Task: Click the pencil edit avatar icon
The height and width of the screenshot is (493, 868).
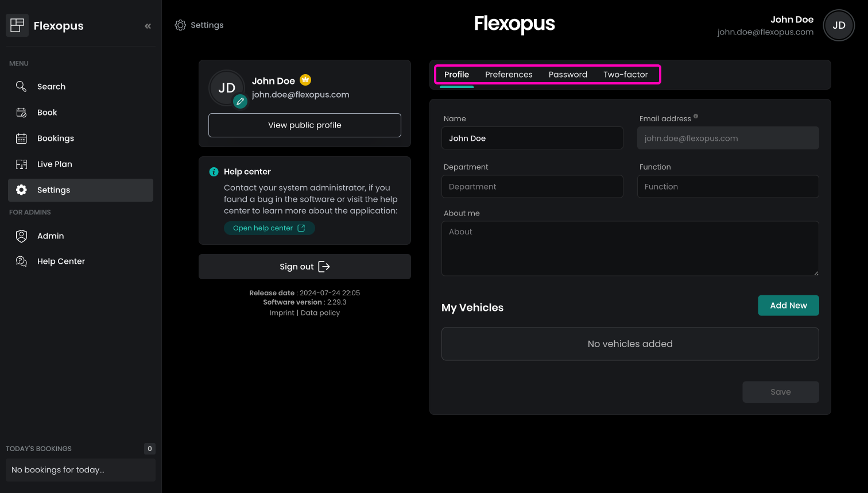Action: click(240, 102)
